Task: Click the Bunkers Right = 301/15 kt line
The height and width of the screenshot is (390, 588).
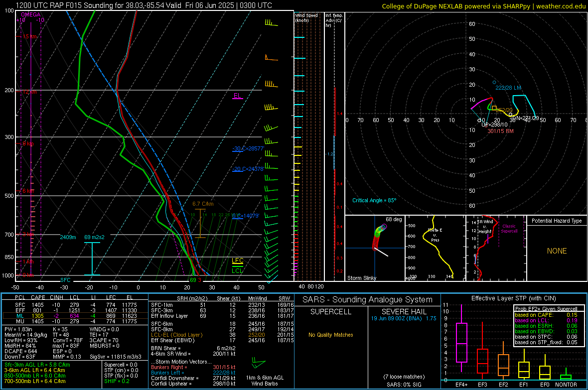Action: point(193,367)
